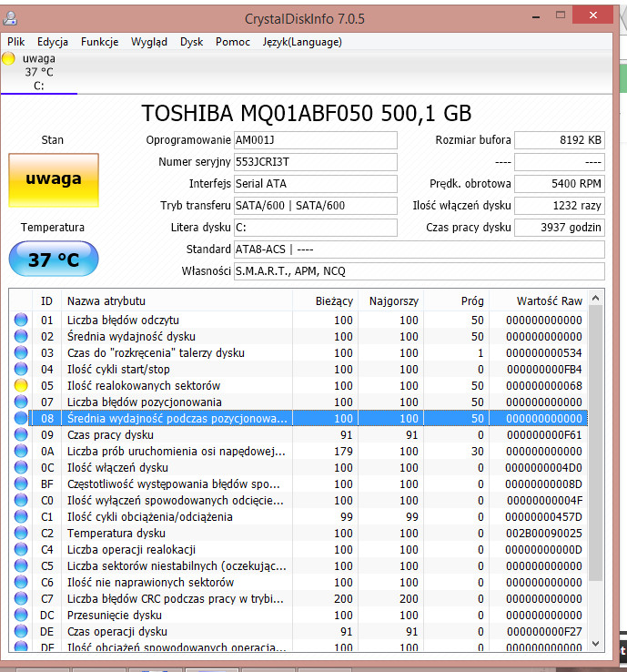Click status orb for attribute 03 row
This screenshot has height=672, width=627.
pos(21,352)
